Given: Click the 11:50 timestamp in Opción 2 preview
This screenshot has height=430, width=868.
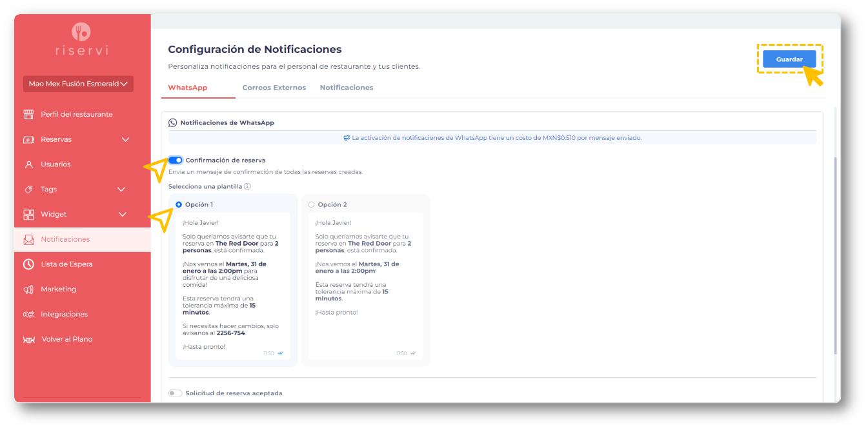Looking at the screenshot, I should pos(402,353).
